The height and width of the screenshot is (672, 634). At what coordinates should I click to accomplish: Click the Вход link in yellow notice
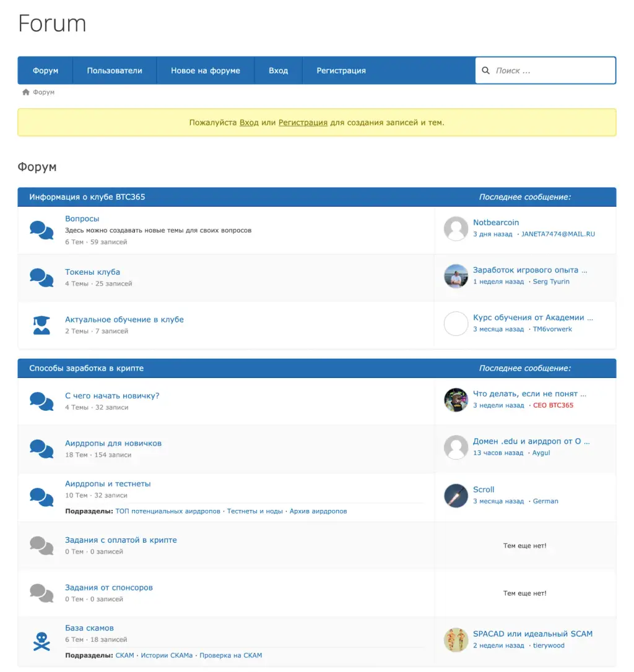249,123
